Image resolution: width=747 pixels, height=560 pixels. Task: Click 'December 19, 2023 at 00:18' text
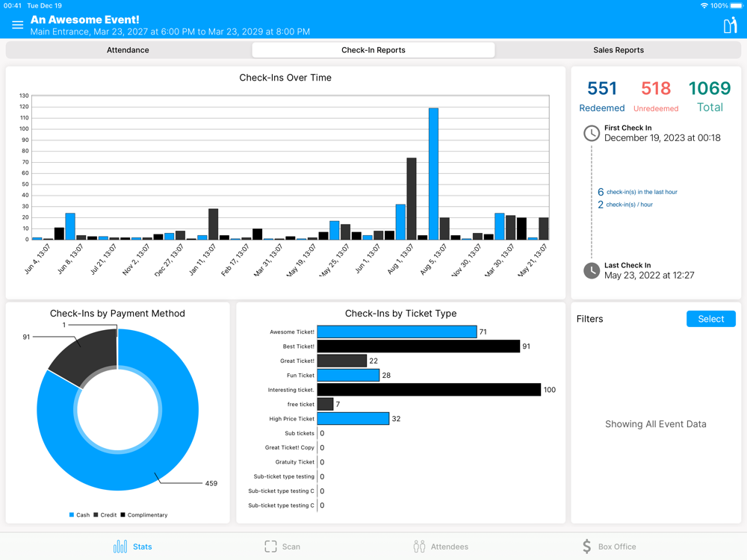coord(662,138)
